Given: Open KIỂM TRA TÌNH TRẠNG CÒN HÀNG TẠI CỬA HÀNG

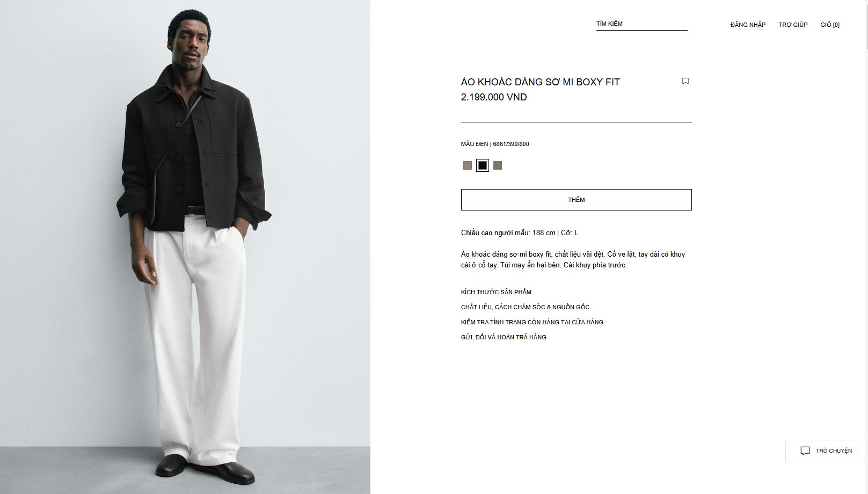Looking at the screenshot, I should [532, 322].
